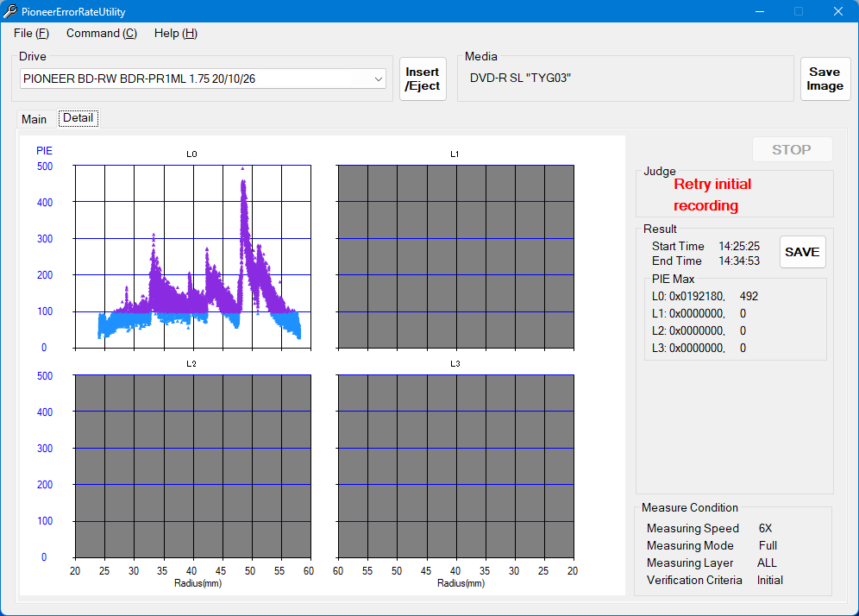Click the empty L3 layer graph
859x616 pixels.
455,466
